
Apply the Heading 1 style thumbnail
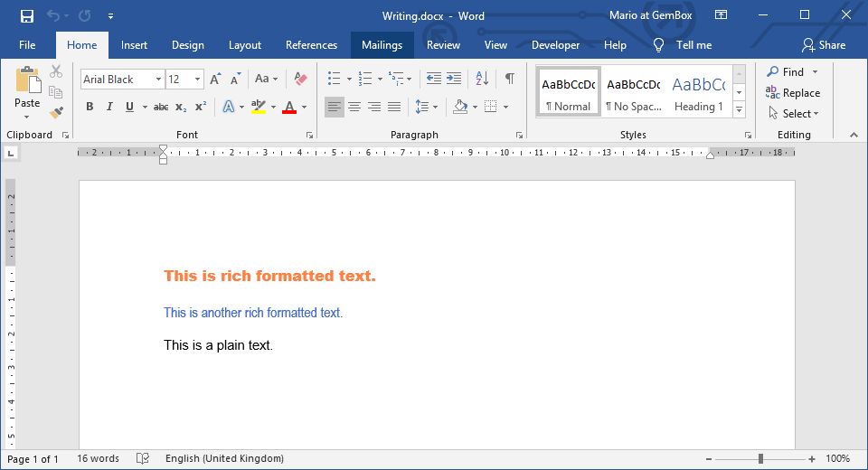pos(698,92)
